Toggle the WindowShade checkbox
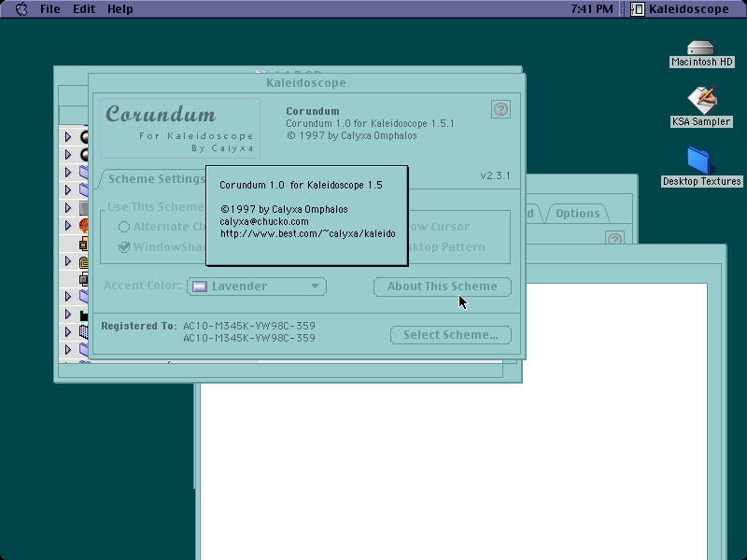The image size is (747, 560). 124,247
